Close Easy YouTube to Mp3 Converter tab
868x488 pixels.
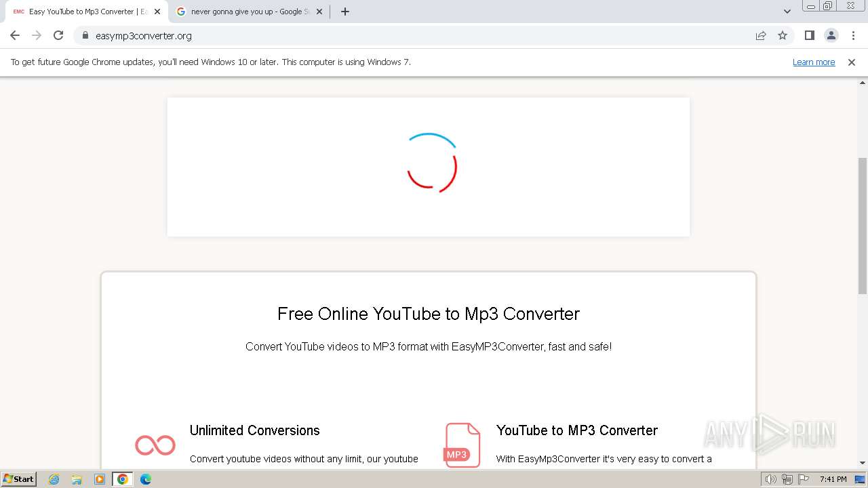click(x=157, y=12)
